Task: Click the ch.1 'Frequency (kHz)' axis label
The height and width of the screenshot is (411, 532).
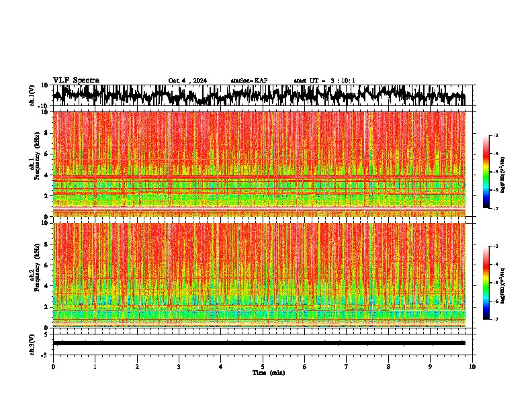Action: coord(37,156)
